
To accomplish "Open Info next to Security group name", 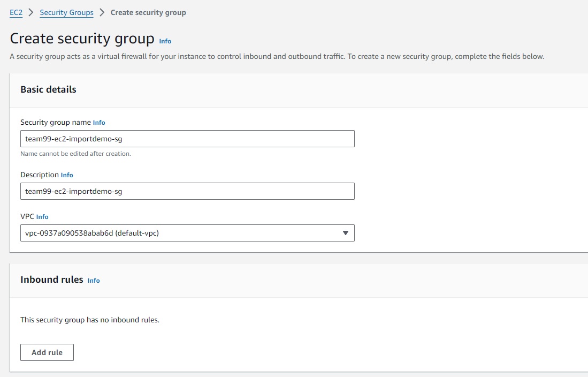I will 99,123.
